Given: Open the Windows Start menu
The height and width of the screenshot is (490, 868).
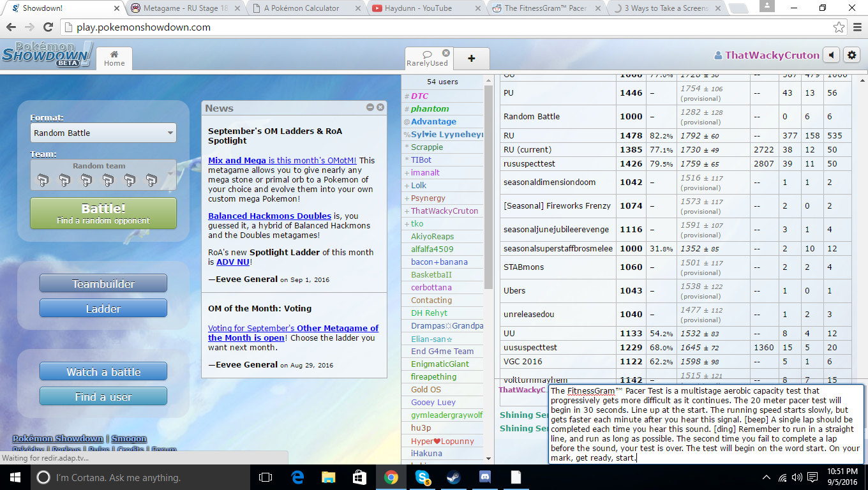Looking at the screenshot, I should tap(15, 477).
